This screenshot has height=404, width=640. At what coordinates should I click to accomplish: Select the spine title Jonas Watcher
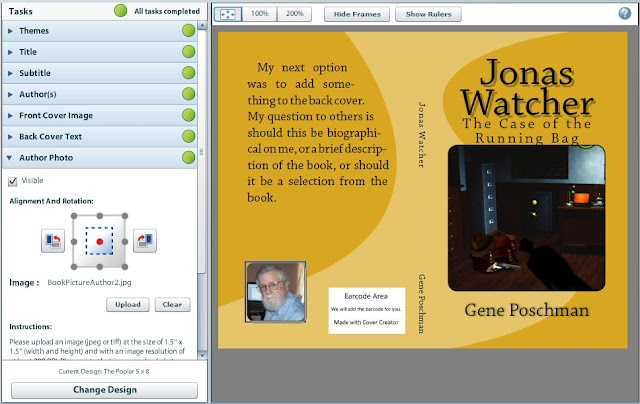point(422,135)
